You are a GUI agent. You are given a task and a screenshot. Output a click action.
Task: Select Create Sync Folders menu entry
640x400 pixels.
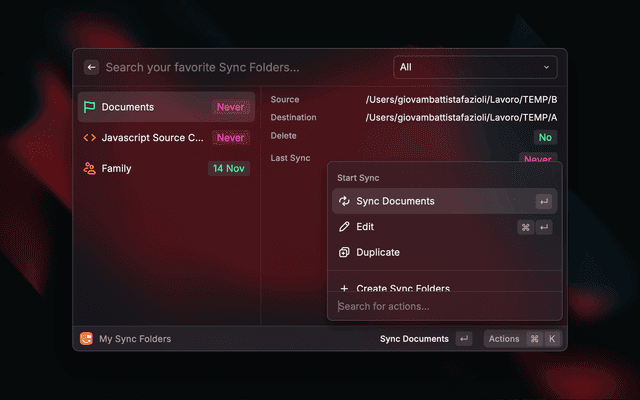[x=403, y=287]
